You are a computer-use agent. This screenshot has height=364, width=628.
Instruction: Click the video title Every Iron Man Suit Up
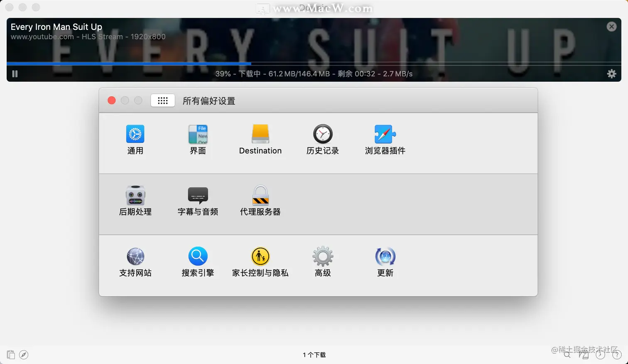pos(56,27)
